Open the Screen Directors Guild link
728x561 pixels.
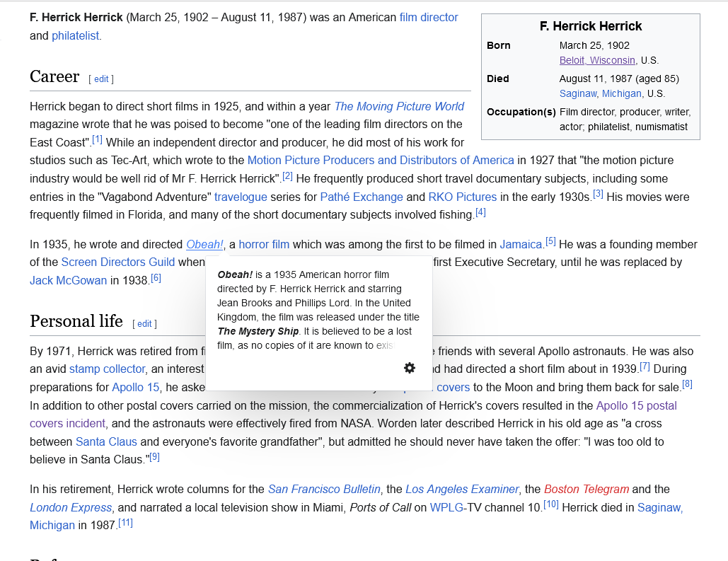tap(118, 262)
